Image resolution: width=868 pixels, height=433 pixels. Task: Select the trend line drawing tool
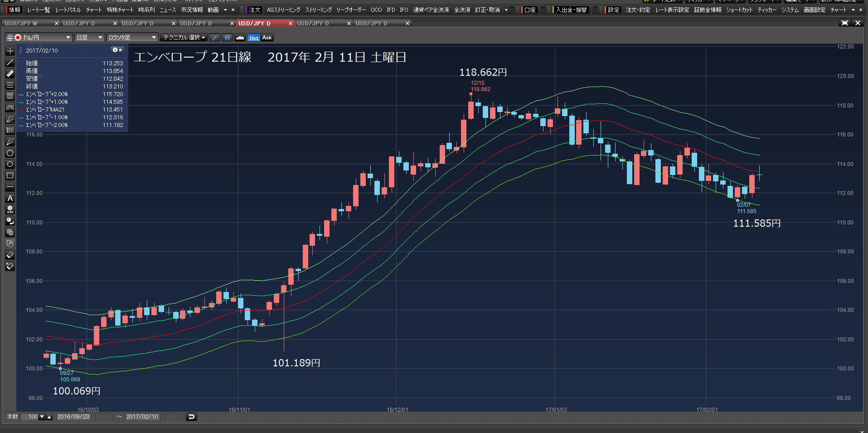[x=10, y=62]
